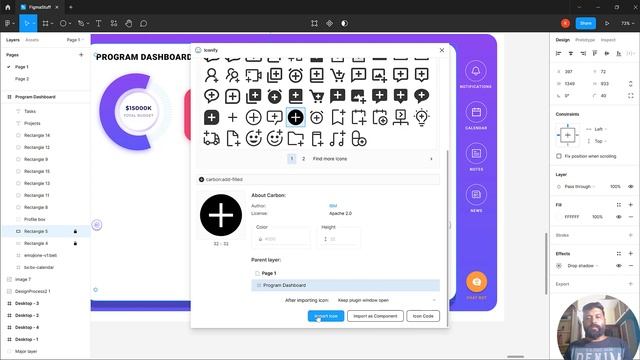Click Import as Component button
Image resolution: width=640 pixels, height=360 pixels.
[375, 316]
